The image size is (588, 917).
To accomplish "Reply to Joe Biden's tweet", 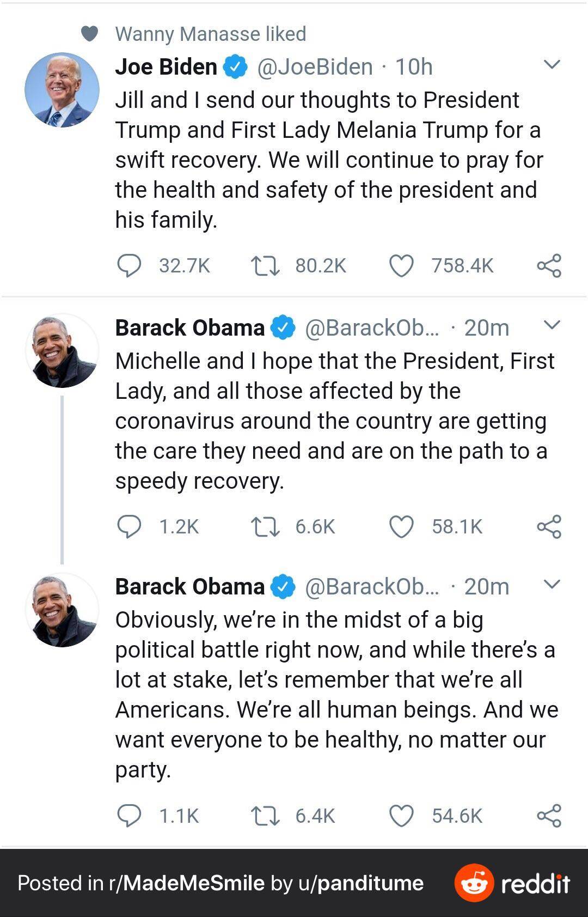I will tap(129, 266).
